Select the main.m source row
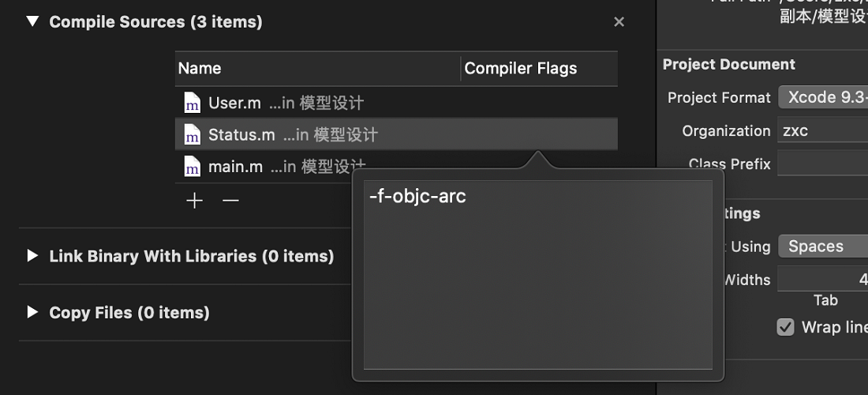This screenshot has width=868, height=395. click(x=264, y=166)
